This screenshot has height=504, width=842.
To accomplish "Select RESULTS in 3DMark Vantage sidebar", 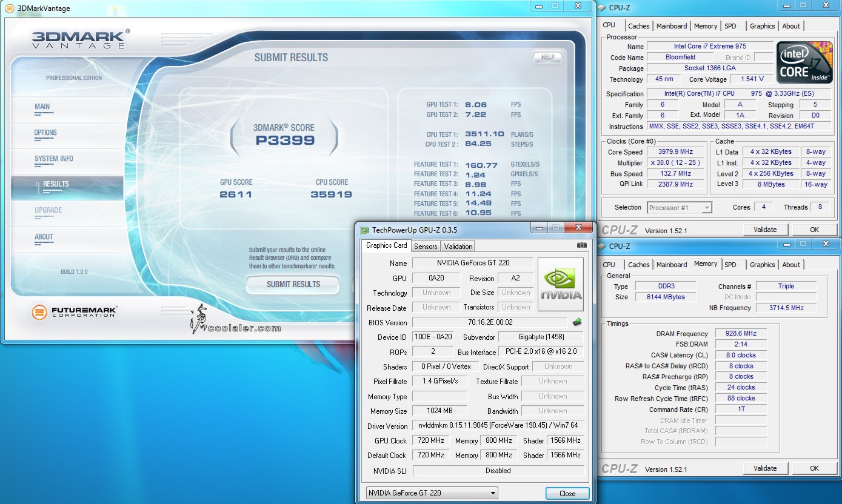I will tap(67, 188).
